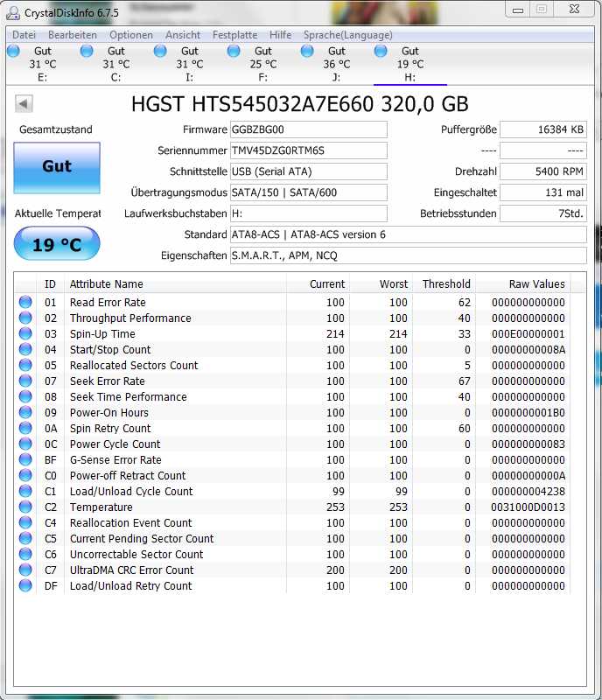Screen dimensions: 602x700
Task: Click raw value 000000004238 in Load/Unload Cycle row
Action: click(x=528, y=491)
